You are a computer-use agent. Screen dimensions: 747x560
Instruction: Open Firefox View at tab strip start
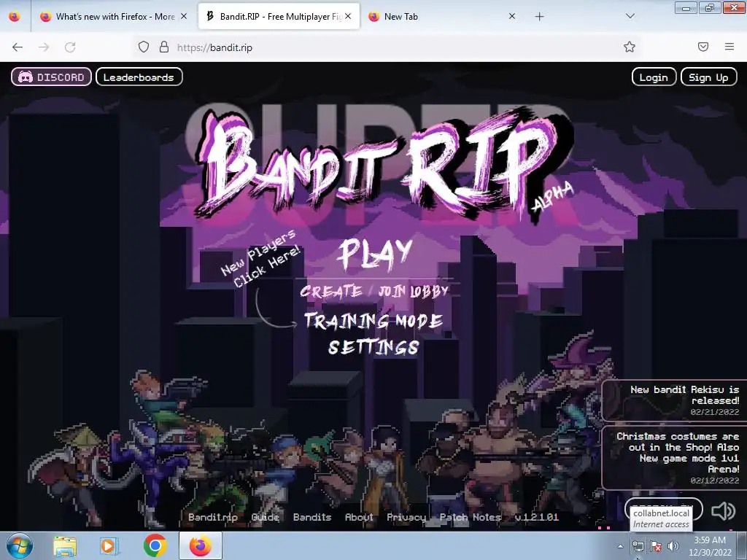click(15, 17)
